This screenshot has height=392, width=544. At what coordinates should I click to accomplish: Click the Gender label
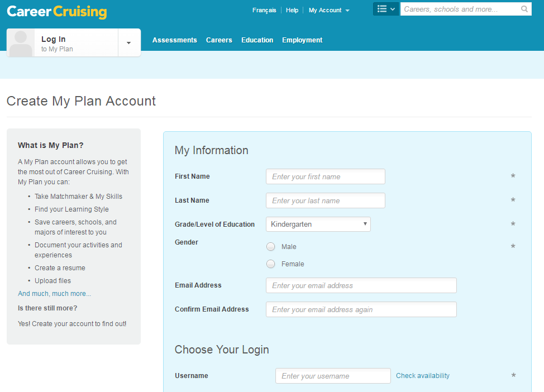click(187, 242)
